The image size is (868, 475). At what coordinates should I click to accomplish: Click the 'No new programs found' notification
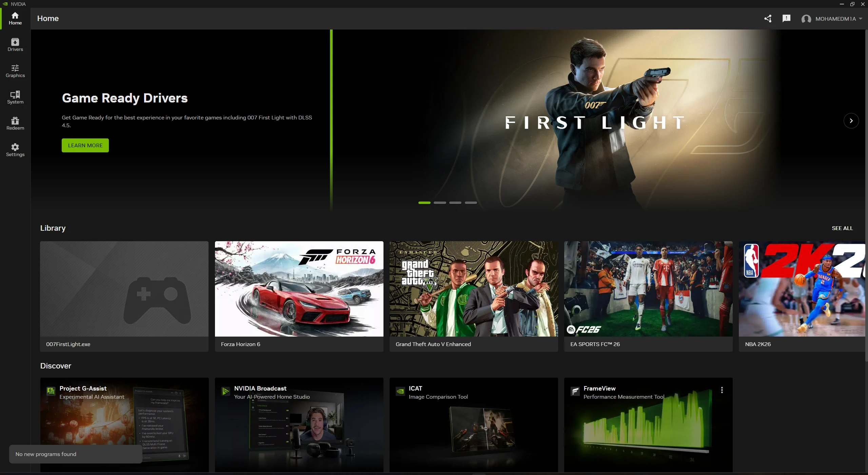click(76, 454)
